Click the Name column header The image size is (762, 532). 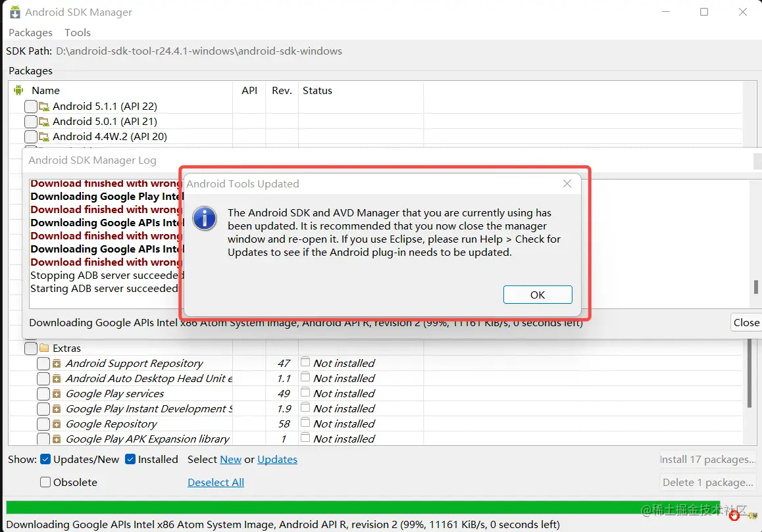(45, 90)
